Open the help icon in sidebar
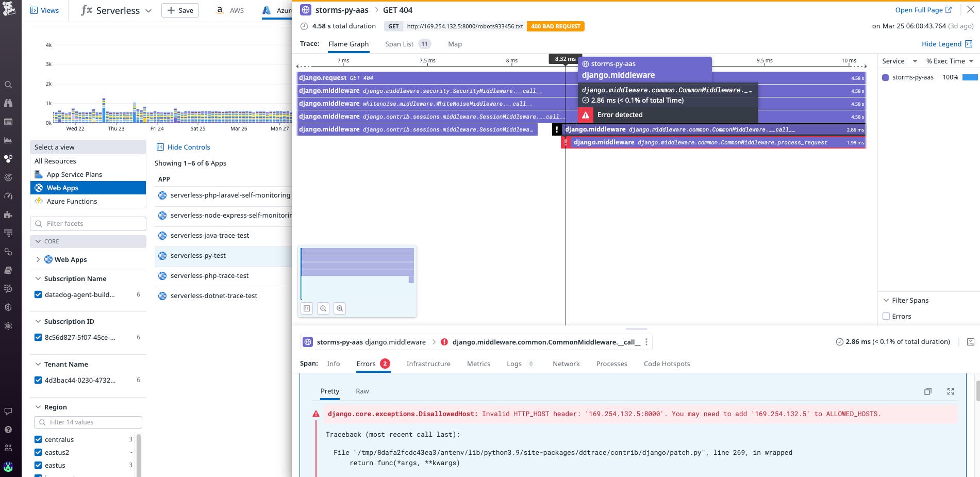Image resolution: width=980 pixels, height=477 pixels. 8,430
